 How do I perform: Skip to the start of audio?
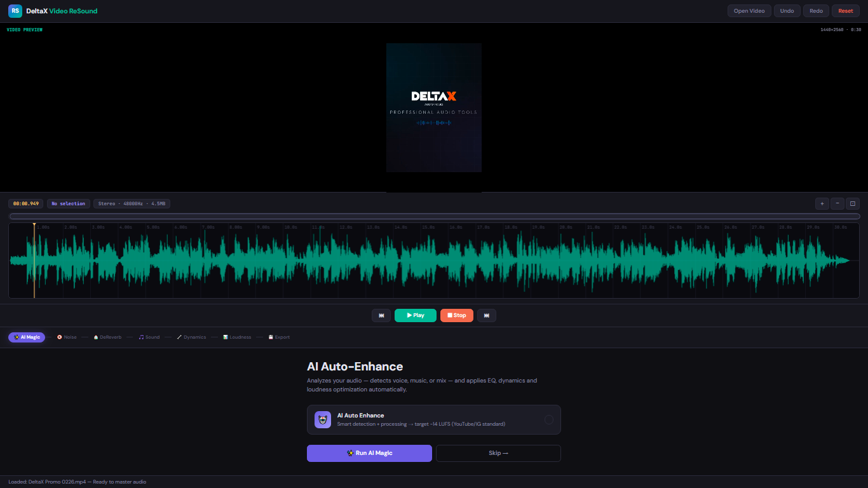pyautogui.click(x=381, y=315)
